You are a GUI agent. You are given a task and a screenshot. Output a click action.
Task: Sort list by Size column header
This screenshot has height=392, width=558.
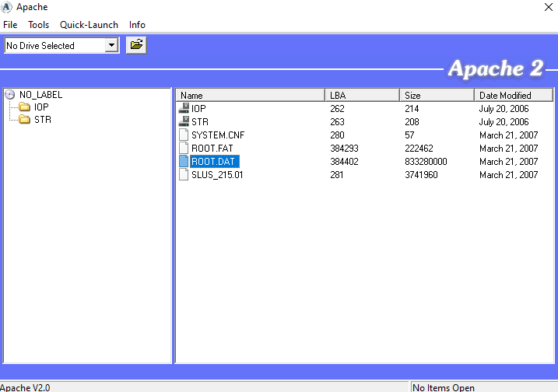(436, 95)
